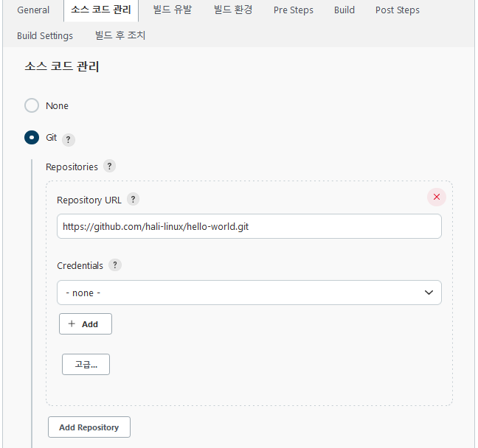Expand advanced options with 고급 button
Screen dimensions: 478x448
[86, 364]
